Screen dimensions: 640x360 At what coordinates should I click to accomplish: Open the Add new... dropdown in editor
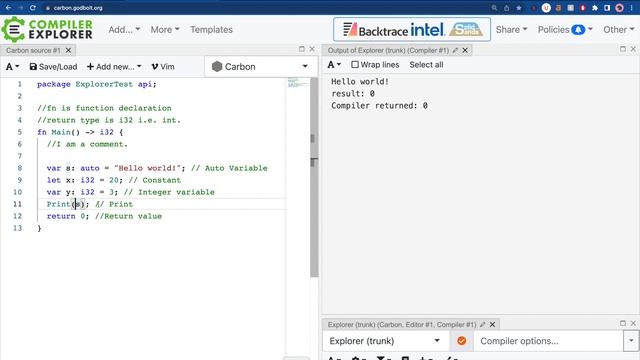[x=114, y=67]
